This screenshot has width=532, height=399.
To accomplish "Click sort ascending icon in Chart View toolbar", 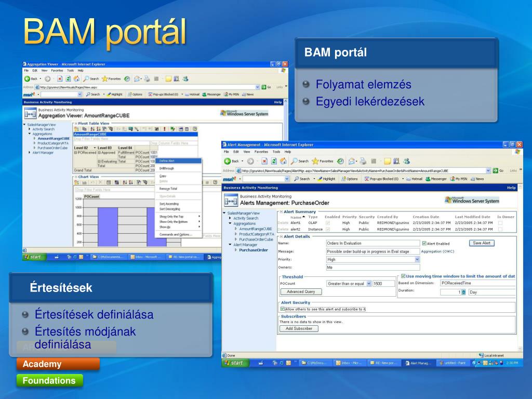I will tap(125, 182).
